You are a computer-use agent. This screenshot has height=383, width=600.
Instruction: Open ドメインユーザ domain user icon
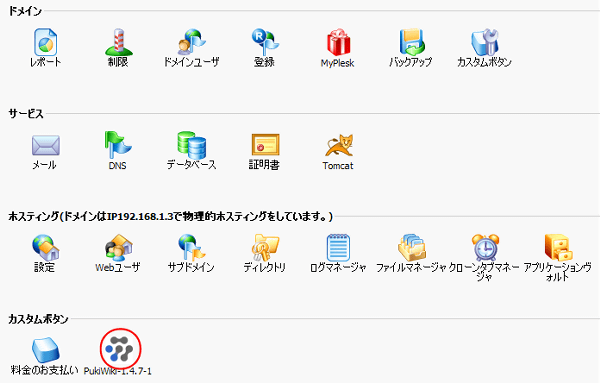coord(192,42)
